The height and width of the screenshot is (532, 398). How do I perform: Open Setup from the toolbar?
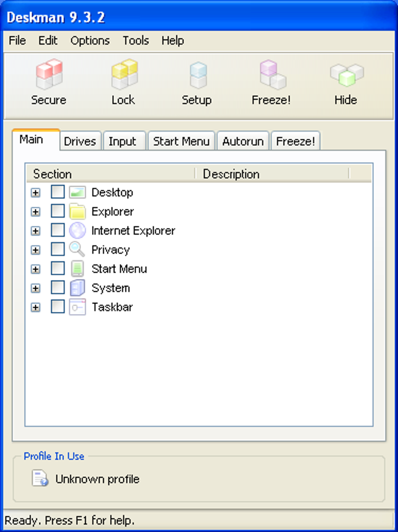pyautogui.click(x=197, y=80)
